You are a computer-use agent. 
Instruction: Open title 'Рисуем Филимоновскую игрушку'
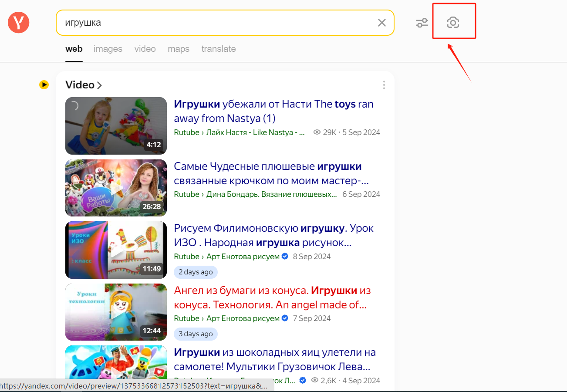[x=273, y=235]
